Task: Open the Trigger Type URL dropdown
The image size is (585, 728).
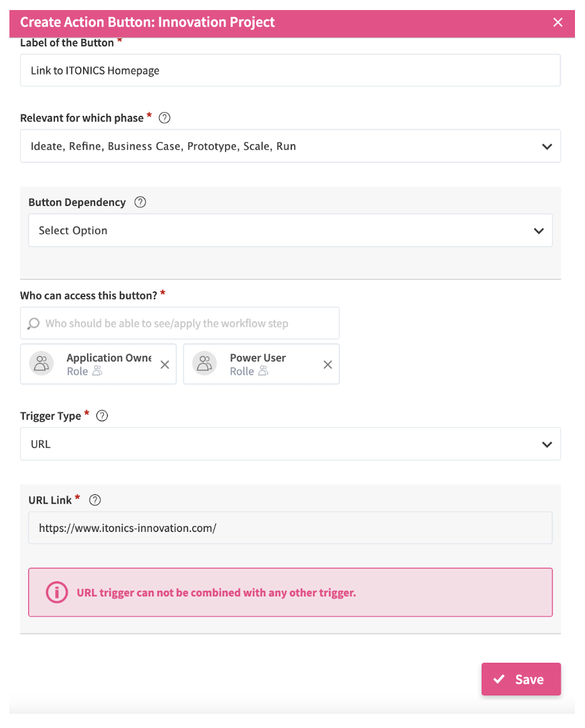Action: click(290, 444)
